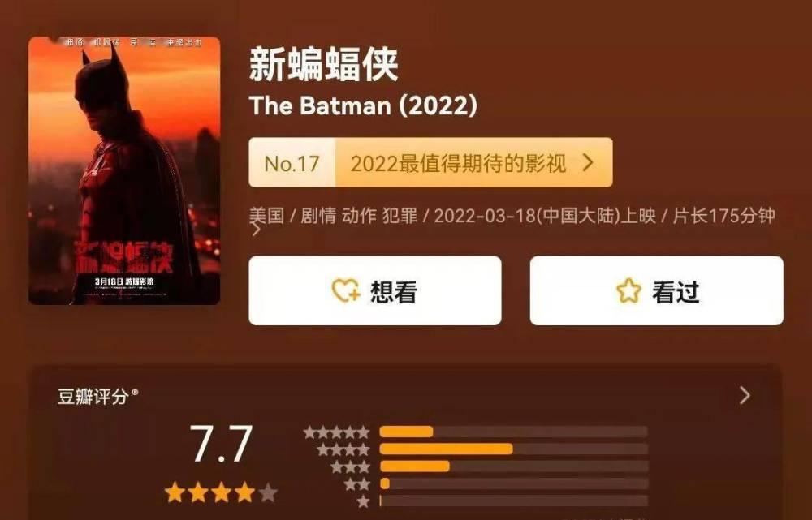The image size is (812, 520).
Task: Click the heart-plus icon on 想看
Action: coord(345,290)
